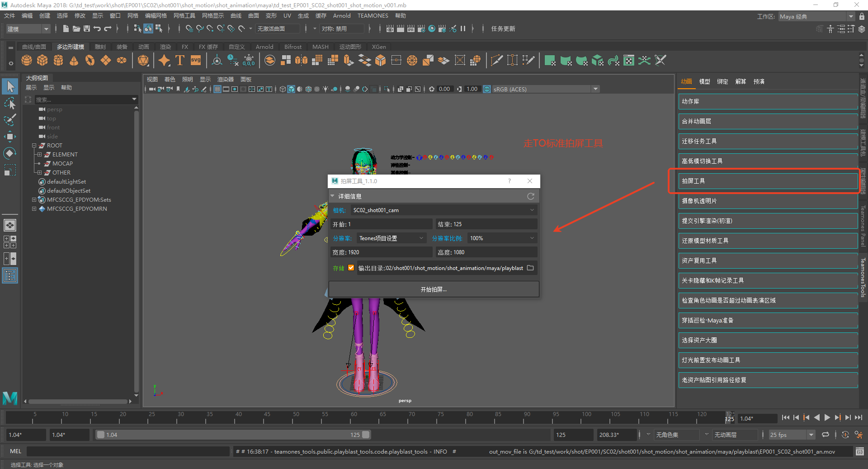
Task: Activate the Select tool in the toolbox
Action: (10, 86)
